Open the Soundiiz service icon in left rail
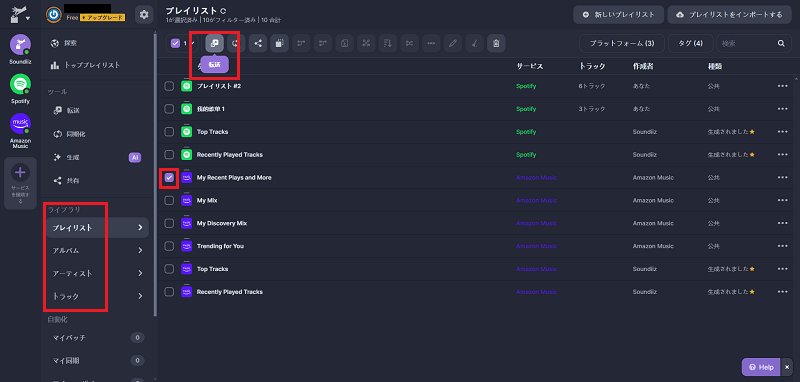Screen dimensions: 800x382 click(x=20, y=45)
